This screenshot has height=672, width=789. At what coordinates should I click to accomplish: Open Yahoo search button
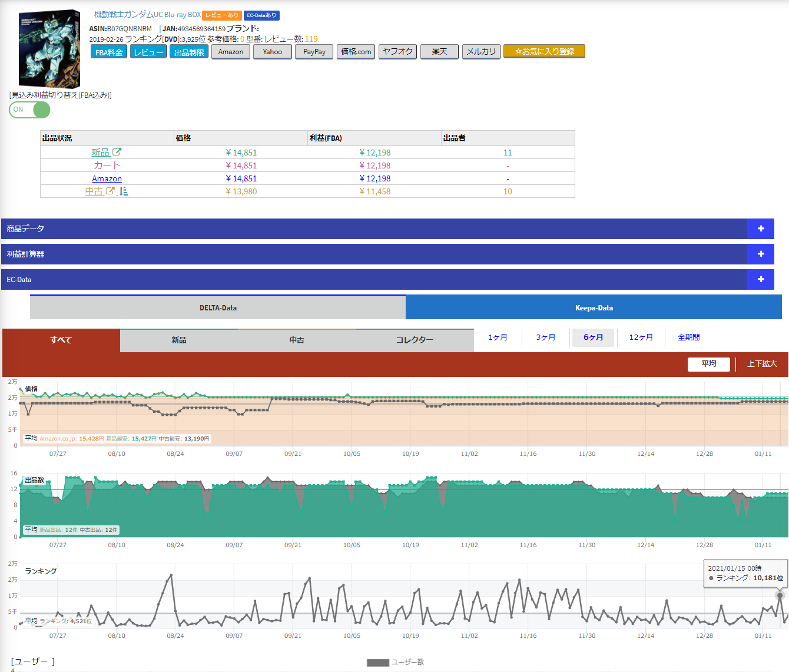(x=273, y=52)
